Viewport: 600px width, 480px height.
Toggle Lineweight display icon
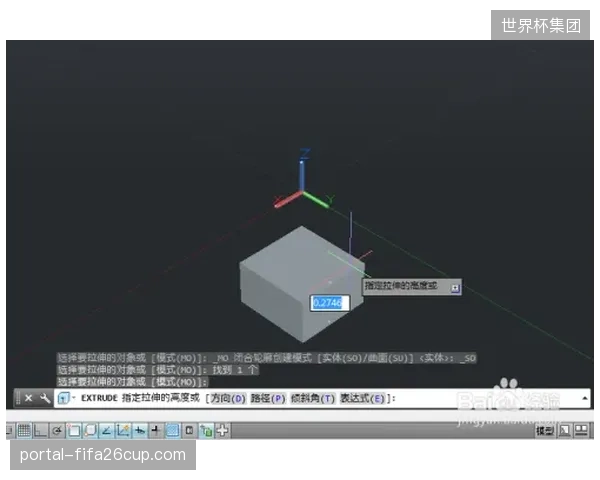coord(156,431)
